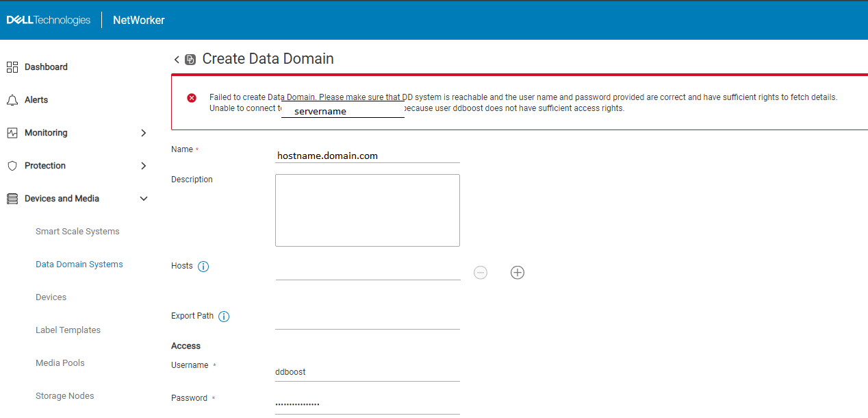Click the Data Domain icon near the page title

(x=189, y=60)
